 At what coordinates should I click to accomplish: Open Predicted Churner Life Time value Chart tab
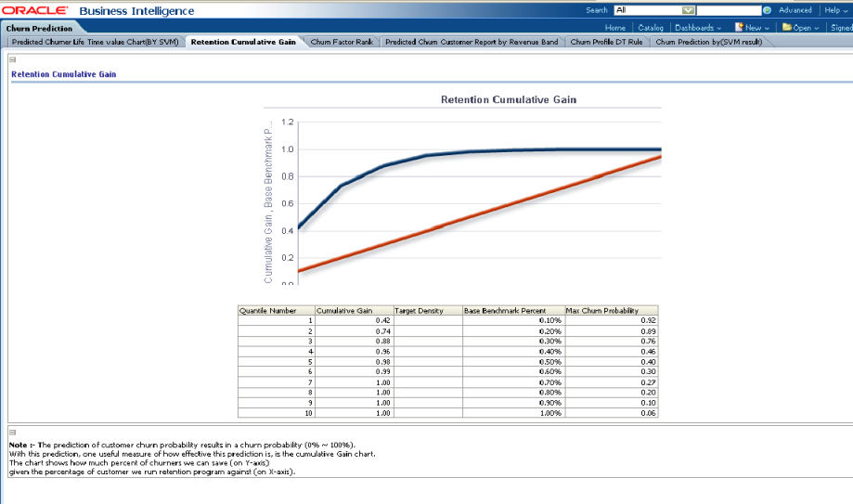pyautogui.click(x=95, y=42)
